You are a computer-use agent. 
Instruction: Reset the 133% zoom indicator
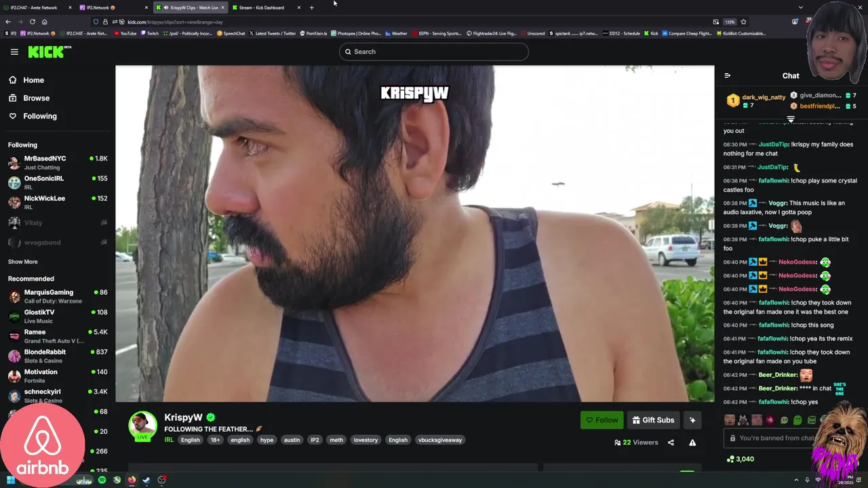click(730, 22)
